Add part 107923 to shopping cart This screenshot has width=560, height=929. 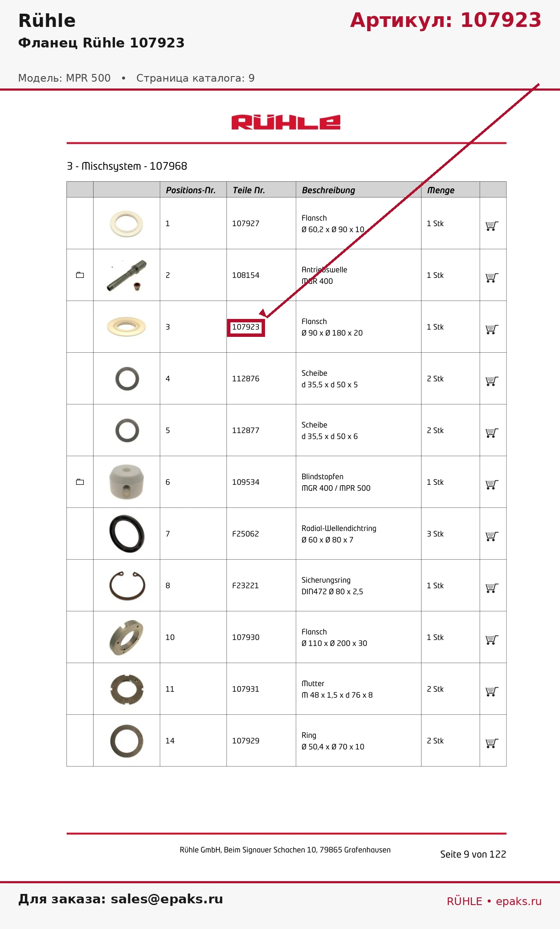[x=492, y=329]
